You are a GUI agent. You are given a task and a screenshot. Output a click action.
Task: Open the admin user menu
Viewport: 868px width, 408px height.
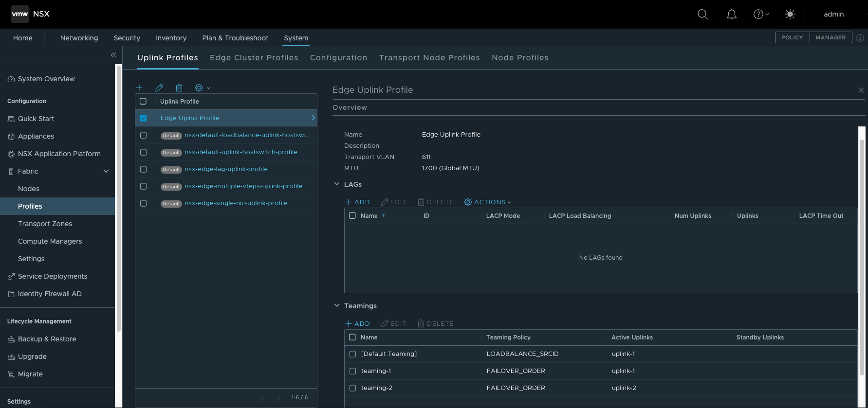pos(833,14)
